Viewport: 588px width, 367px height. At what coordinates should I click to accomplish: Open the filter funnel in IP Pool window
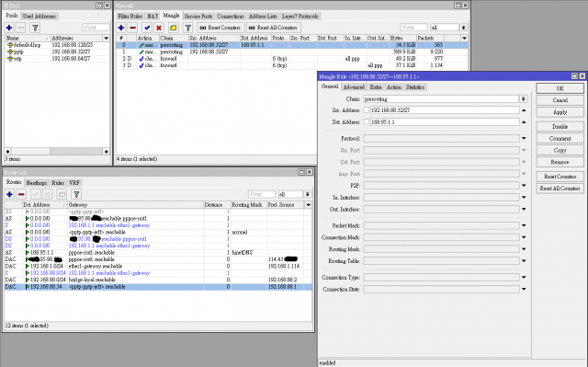click(35, 28)
